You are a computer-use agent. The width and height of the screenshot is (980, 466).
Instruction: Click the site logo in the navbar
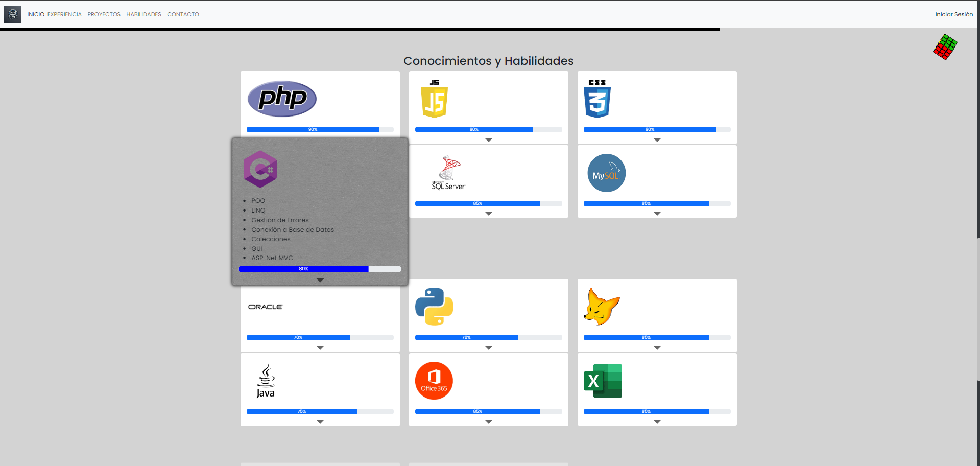click(x=13, y=14)
